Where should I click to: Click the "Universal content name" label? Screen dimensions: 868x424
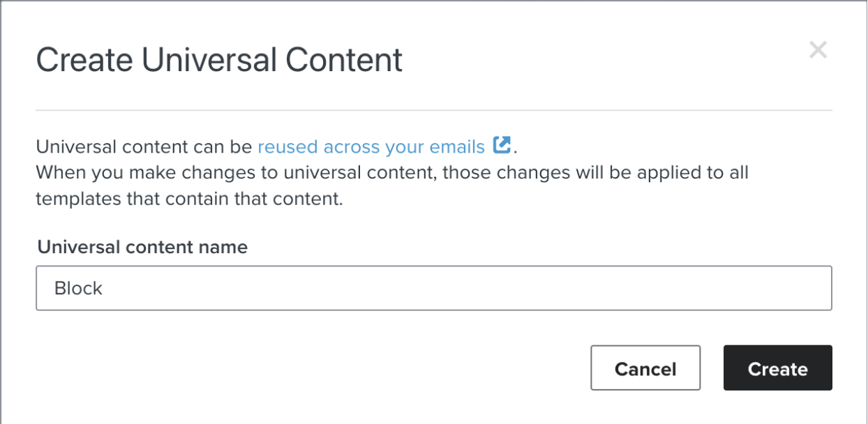[x=142, y=247]
